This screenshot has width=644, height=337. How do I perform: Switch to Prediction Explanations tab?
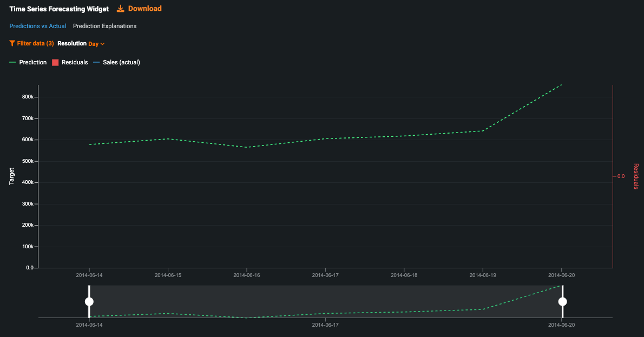point(104,26)
